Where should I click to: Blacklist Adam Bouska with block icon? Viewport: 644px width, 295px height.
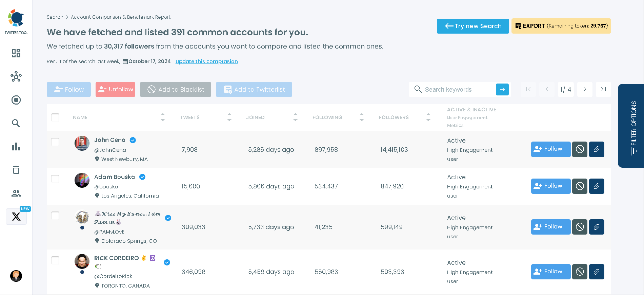[x=580, y=186]
